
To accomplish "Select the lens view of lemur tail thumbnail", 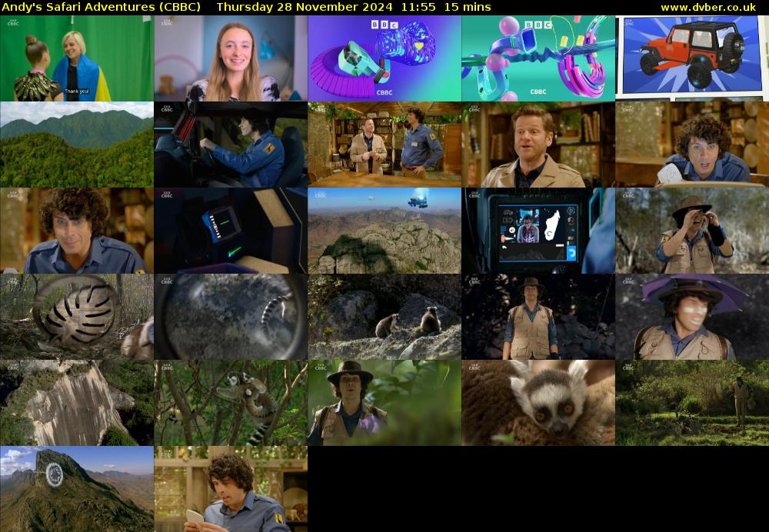I will pyautogui.click(x=231, y=317).
